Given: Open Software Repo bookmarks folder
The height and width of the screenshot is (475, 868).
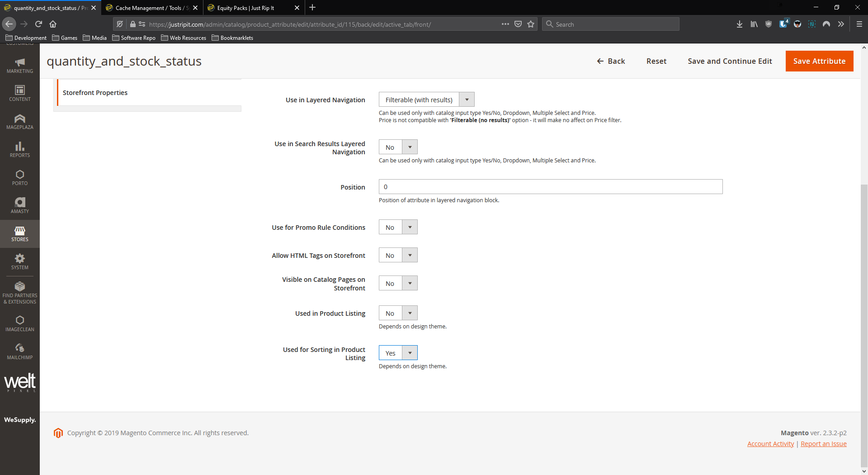Looking at the screenshot, I should 134,38.
